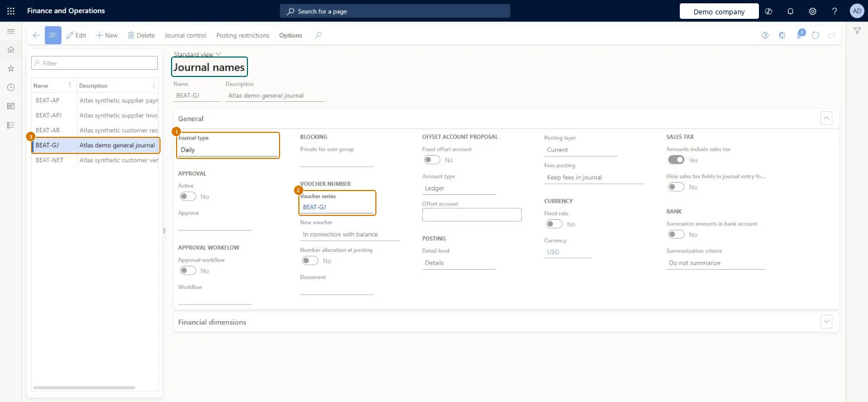Open Posting restrictions menu item

tap(242, 35)
